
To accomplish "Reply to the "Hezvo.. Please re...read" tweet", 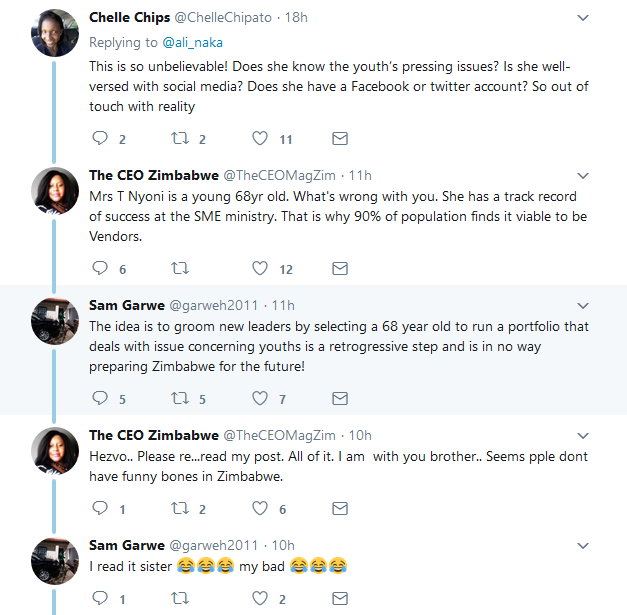I will (99, 509).
